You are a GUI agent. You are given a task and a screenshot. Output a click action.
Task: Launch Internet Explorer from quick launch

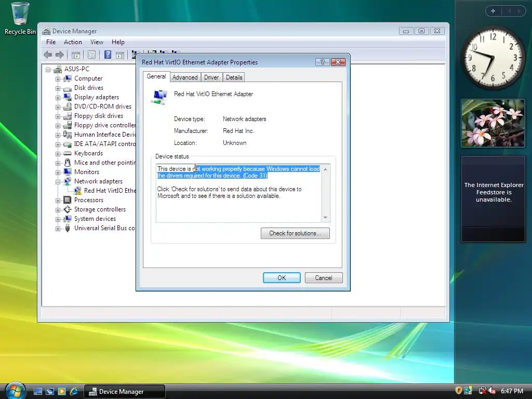(x=74, y=392)
